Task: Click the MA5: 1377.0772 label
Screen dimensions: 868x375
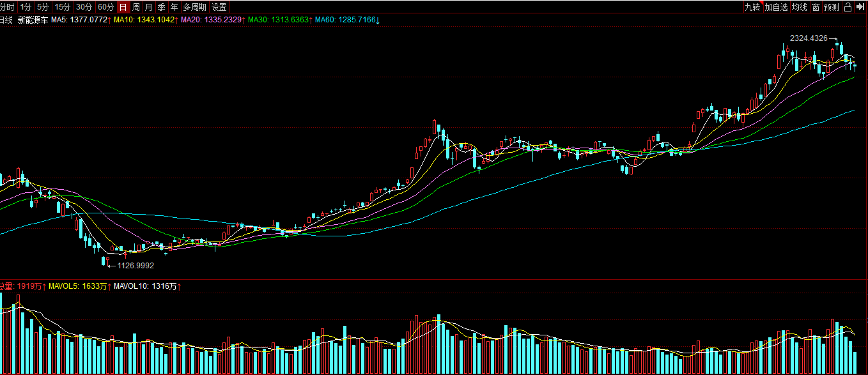Action: click(x=79, y=20)
